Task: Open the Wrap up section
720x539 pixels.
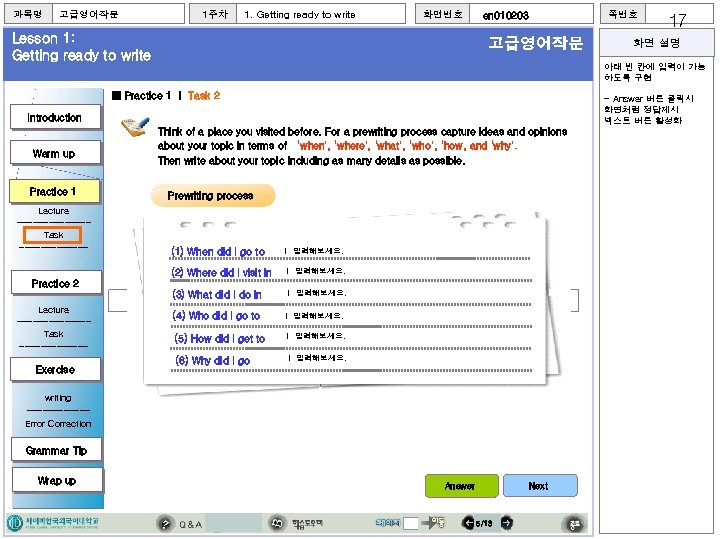Action: pyautogui.click(x=57, y=480)
